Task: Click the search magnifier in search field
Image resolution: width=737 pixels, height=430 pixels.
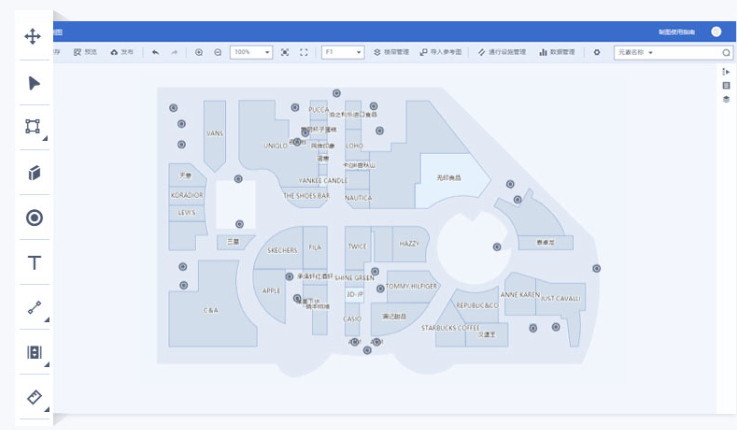Action: point(726,52)
